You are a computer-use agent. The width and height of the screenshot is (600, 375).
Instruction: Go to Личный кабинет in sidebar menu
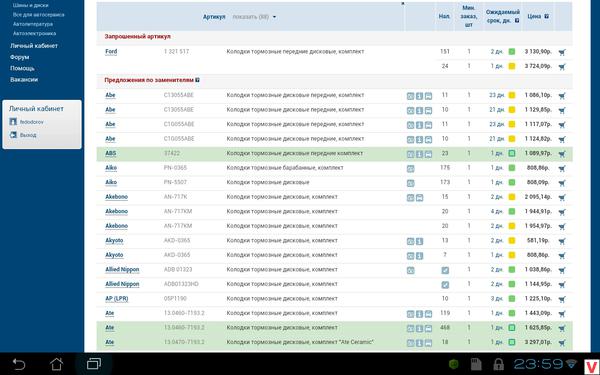(34, 46)
